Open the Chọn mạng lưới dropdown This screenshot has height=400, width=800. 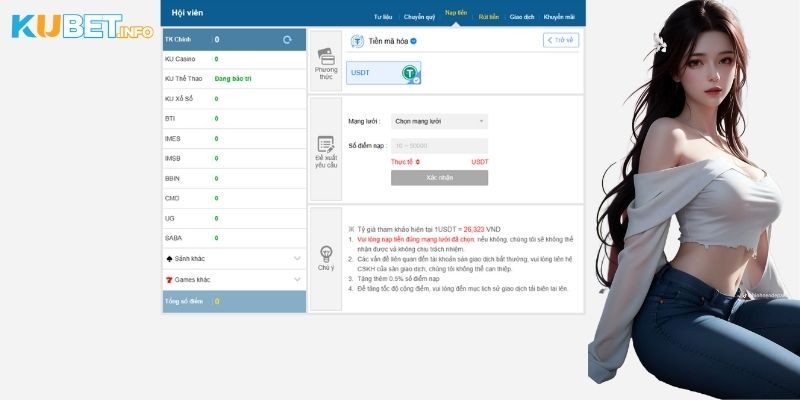439,121
